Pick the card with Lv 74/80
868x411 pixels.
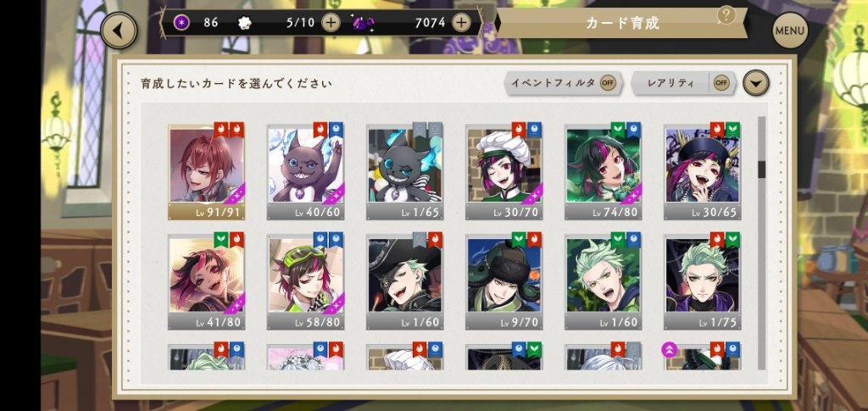coord(603,171)
